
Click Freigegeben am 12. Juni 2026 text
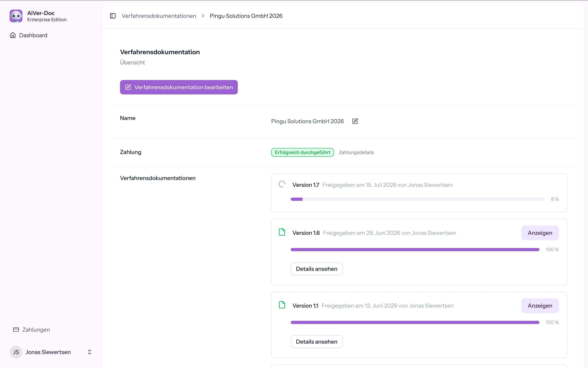(387, 306)
